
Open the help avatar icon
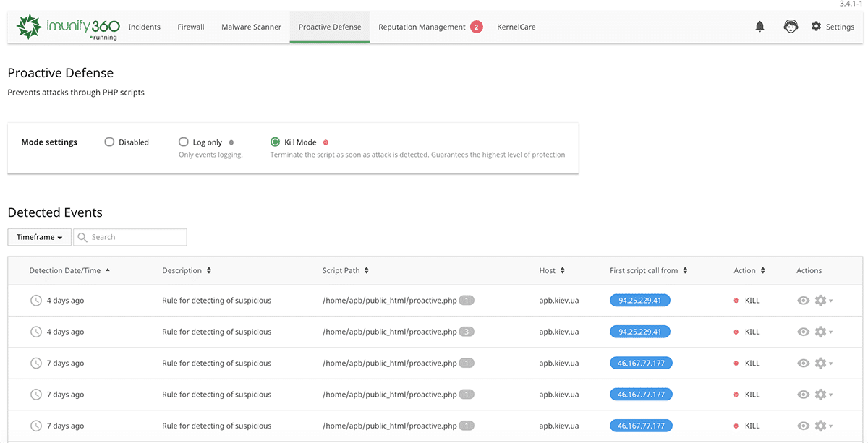(791, 26)
